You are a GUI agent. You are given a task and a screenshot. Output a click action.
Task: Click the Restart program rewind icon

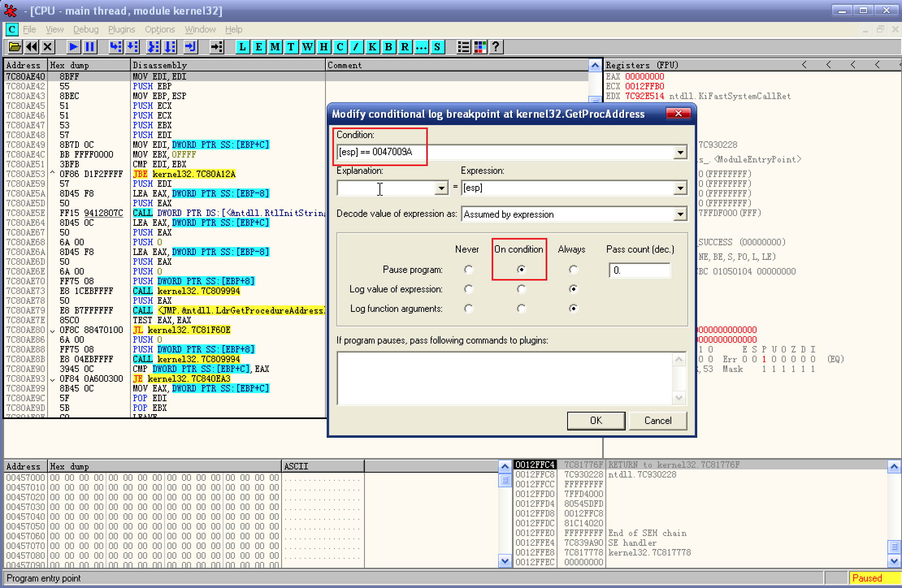[31, 47]
